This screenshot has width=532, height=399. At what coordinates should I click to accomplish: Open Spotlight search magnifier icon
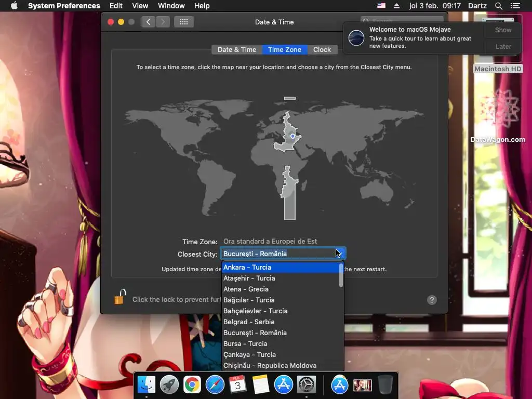[x=498, y=6]
